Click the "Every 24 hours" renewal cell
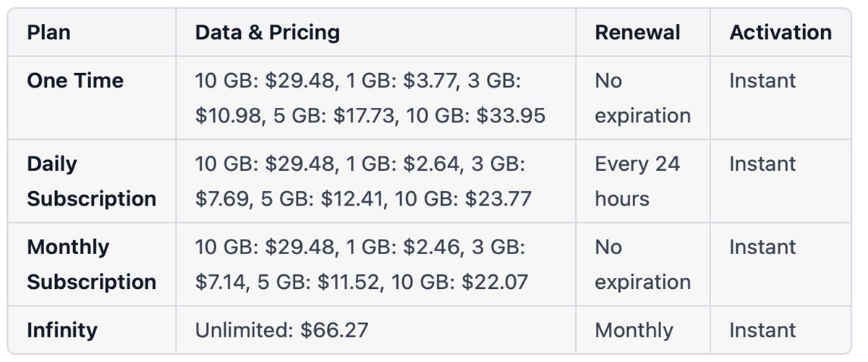 (x=637, y=181)
